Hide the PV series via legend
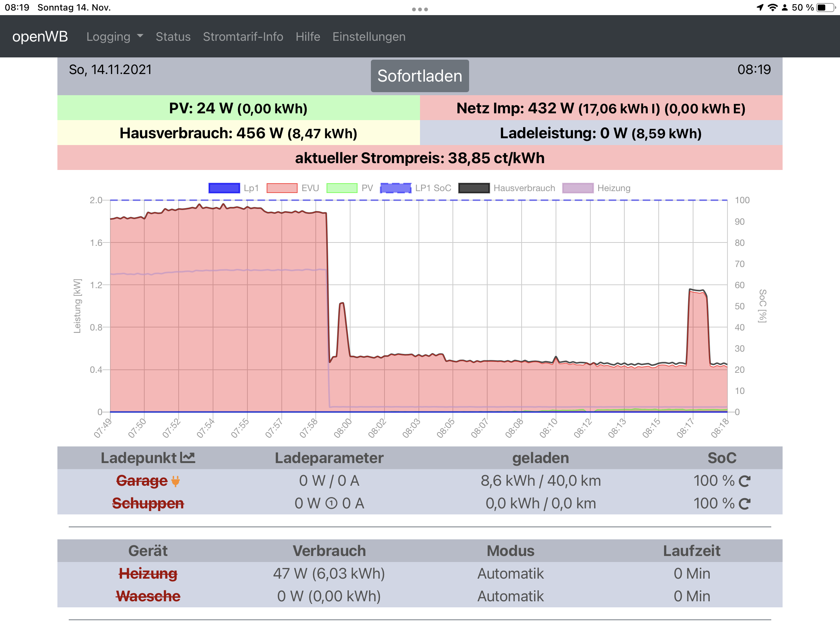840x630 pixels. [342, 188]
